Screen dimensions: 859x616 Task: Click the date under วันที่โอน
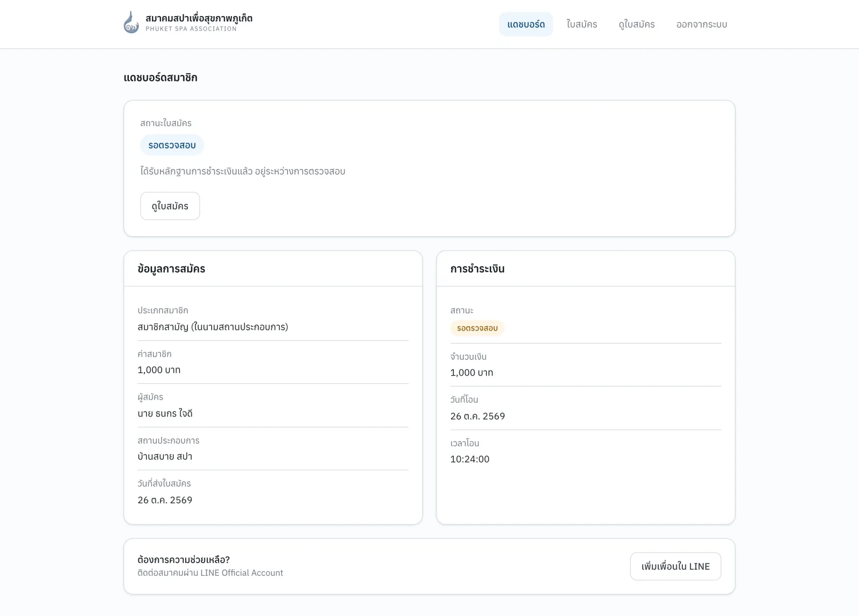(478, 416)
